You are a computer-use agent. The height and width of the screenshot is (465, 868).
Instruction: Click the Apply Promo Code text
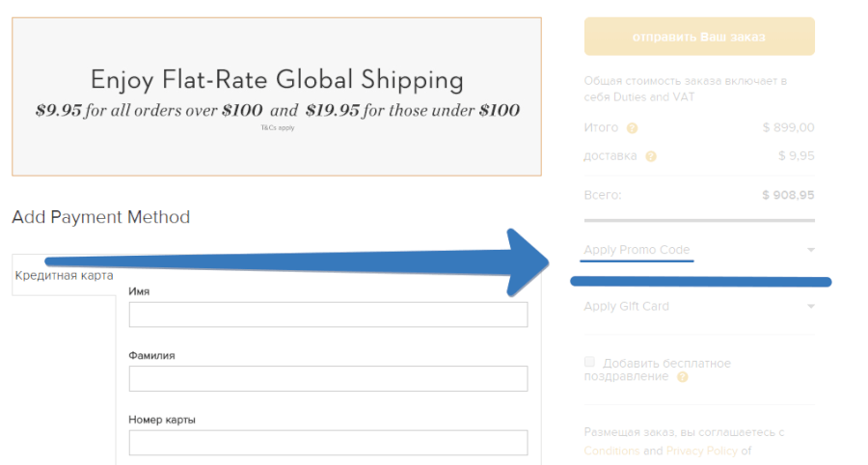(x=637, y=250)
